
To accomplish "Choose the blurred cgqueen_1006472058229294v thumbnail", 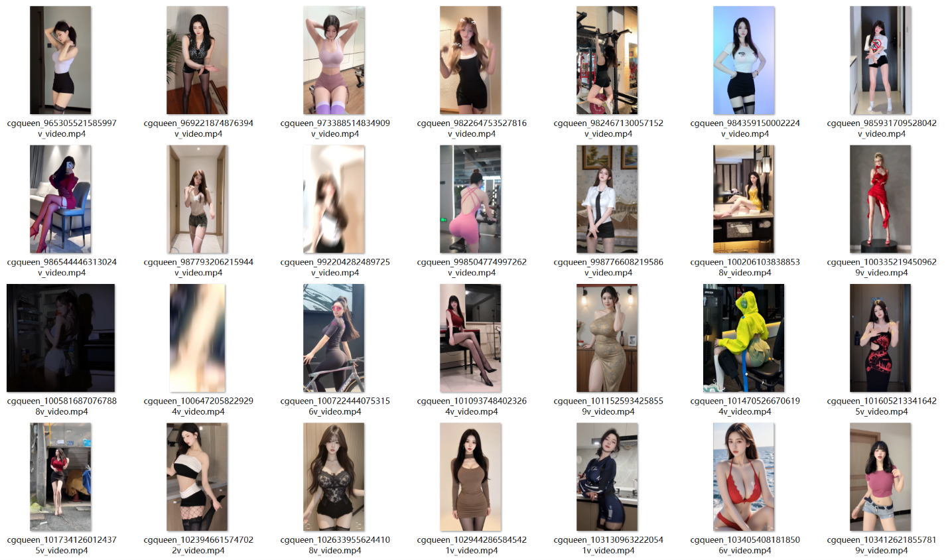I will pos(197,338).
